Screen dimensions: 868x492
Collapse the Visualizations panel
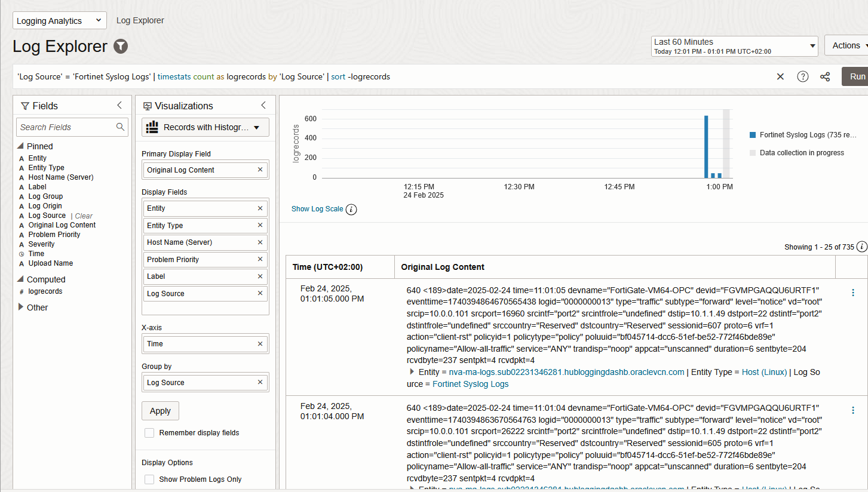[x=263, y=105]
